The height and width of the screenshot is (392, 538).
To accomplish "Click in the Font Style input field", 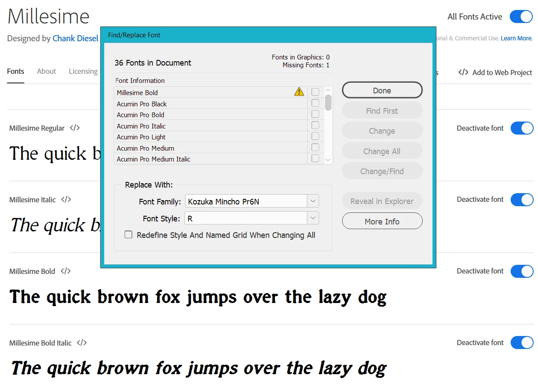I will click(x=246, y=218).
